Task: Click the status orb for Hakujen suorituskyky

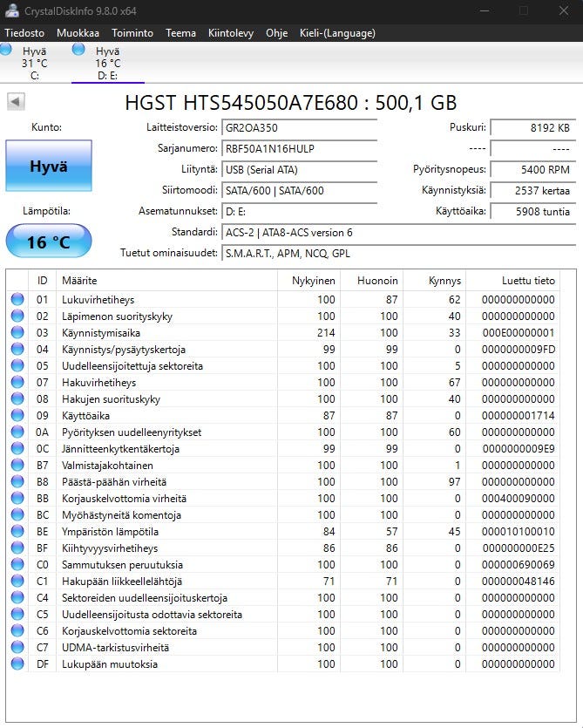Action: [x=17, y=398]
